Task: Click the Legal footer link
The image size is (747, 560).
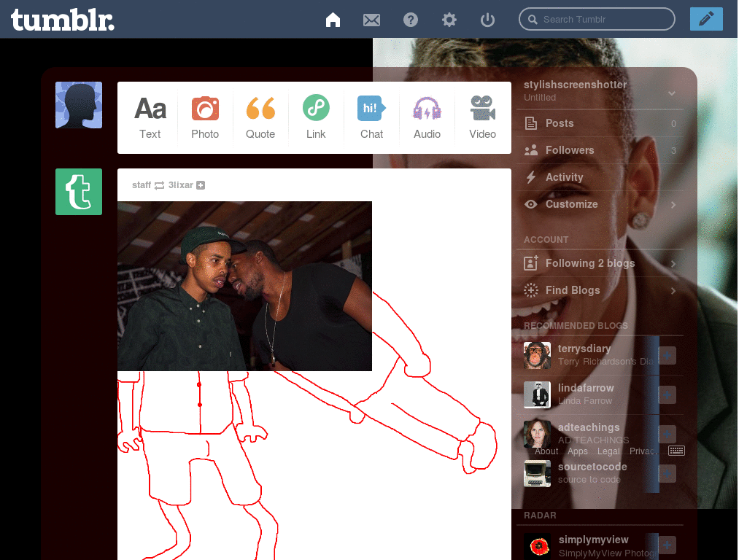Action: pyautogui.click(x=608, y=451)
